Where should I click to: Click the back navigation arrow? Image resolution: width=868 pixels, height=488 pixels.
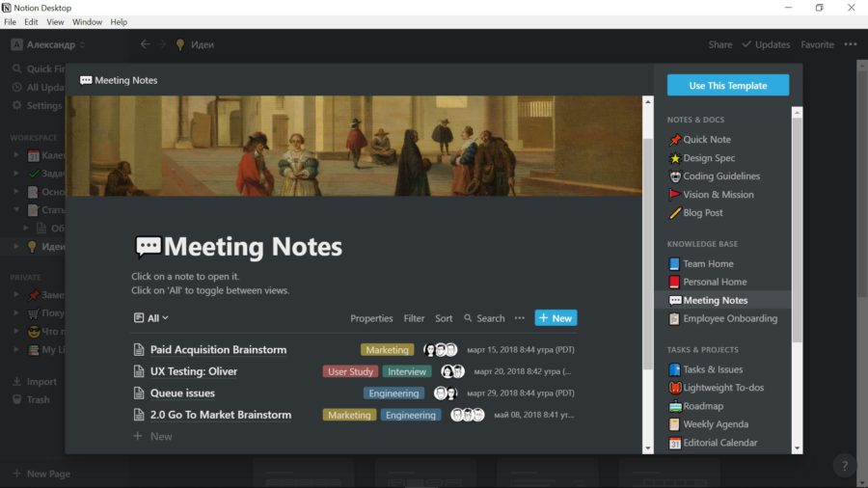click(x=145, y=44)
